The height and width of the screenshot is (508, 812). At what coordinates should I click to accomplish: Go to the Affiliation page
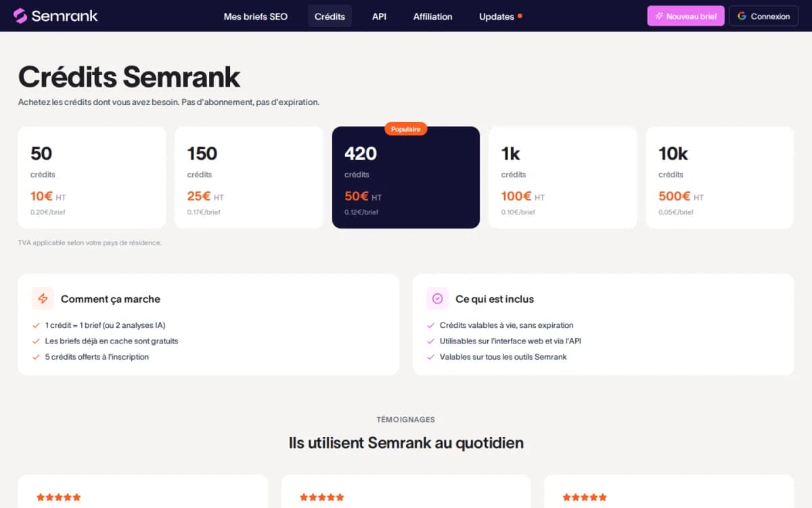[433, 16]
